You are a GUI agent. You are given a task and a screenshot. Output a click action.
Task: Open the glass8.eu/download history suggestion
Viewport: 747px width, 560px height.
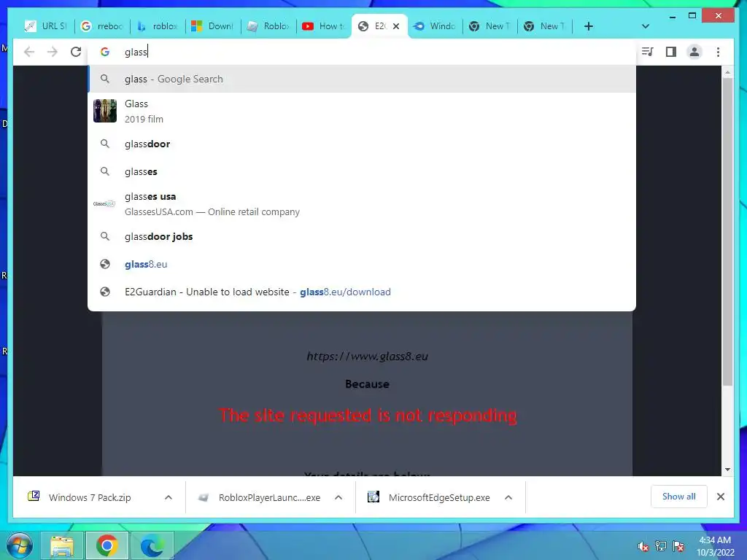362,292
